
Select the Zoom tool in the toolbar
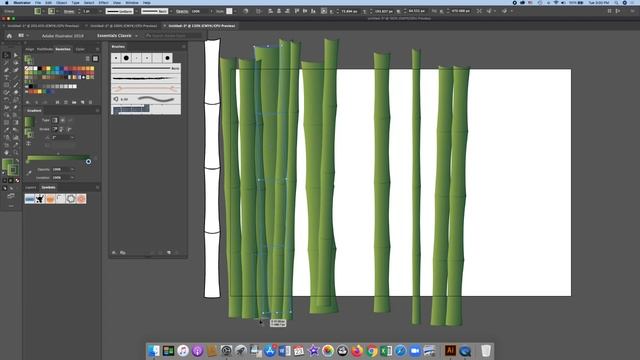[x=16, y=152]
